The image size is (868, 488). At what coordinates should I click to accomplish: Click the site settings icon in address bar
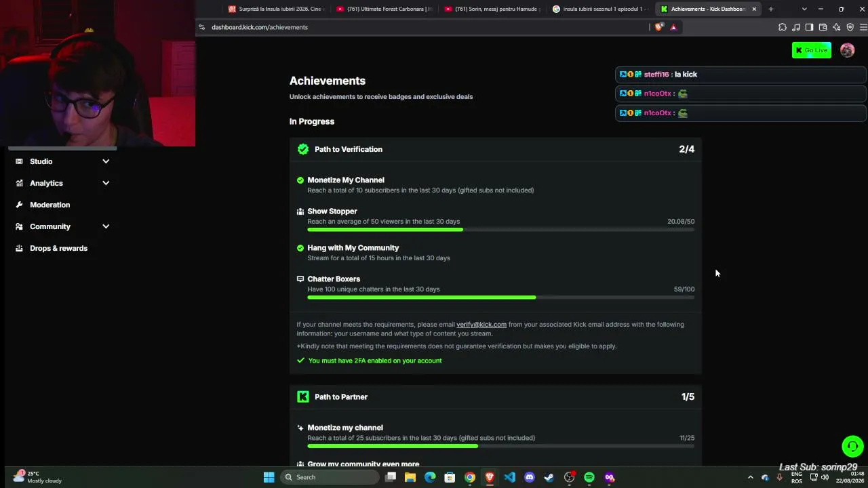[201, 27]
